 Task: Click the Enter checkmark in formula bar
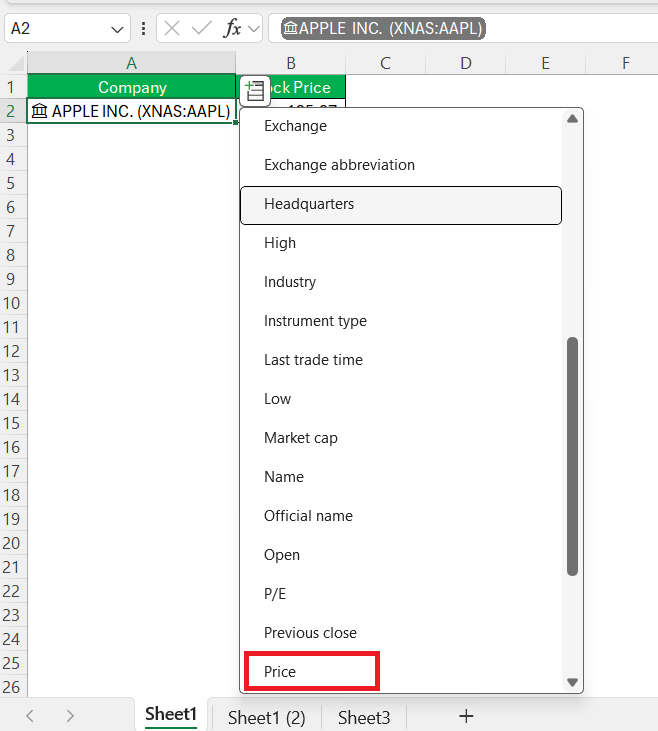click(201, 28)
